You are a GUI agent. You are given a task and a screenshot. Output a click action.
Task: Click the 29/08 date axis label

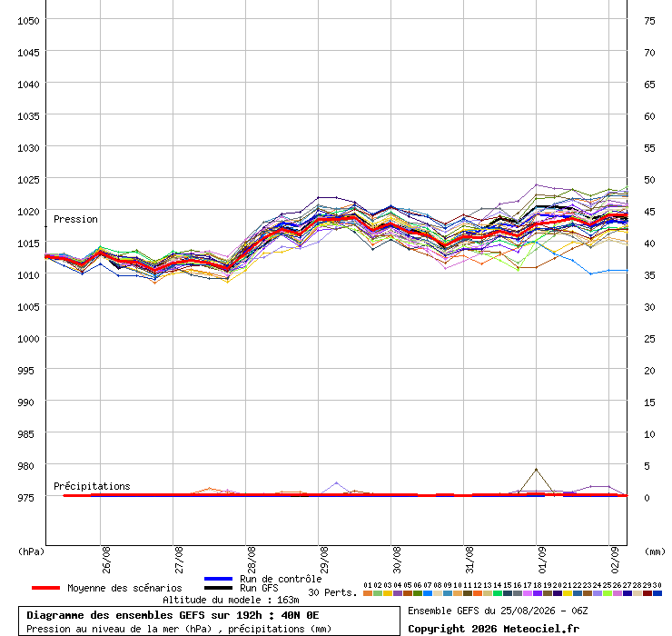[x=324, y=560]
